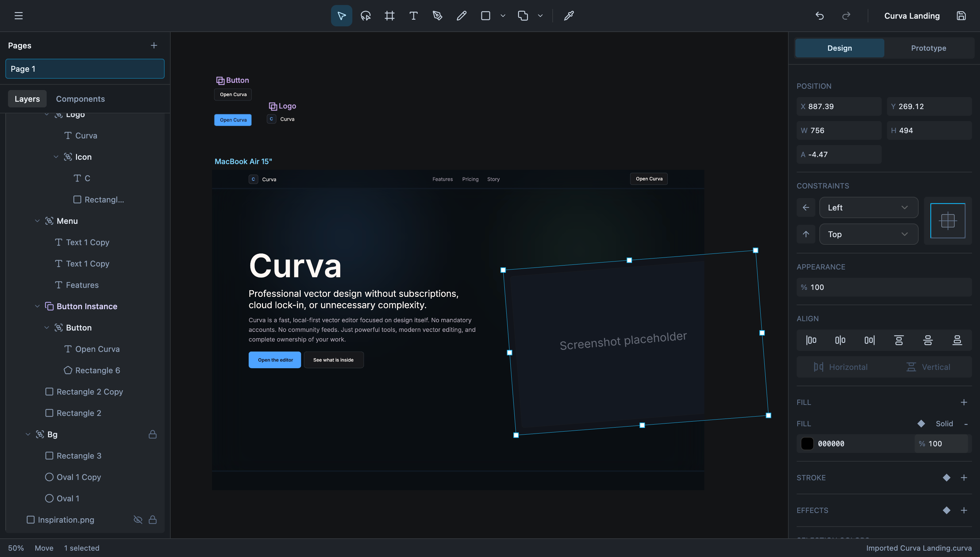Click the Redo arrow

coord(846,16)
